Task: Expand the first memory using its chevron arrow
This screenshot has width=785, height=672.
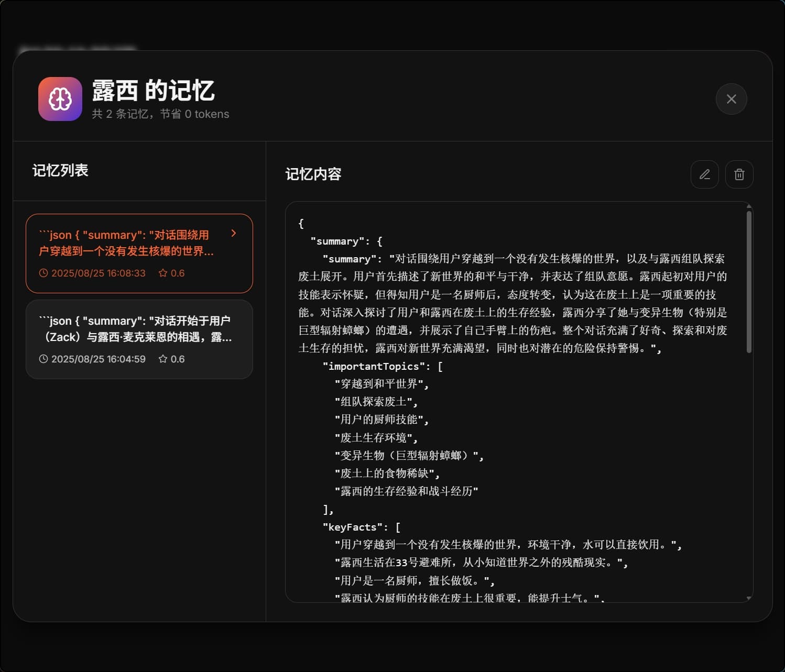Action: (x=234, y=234)
